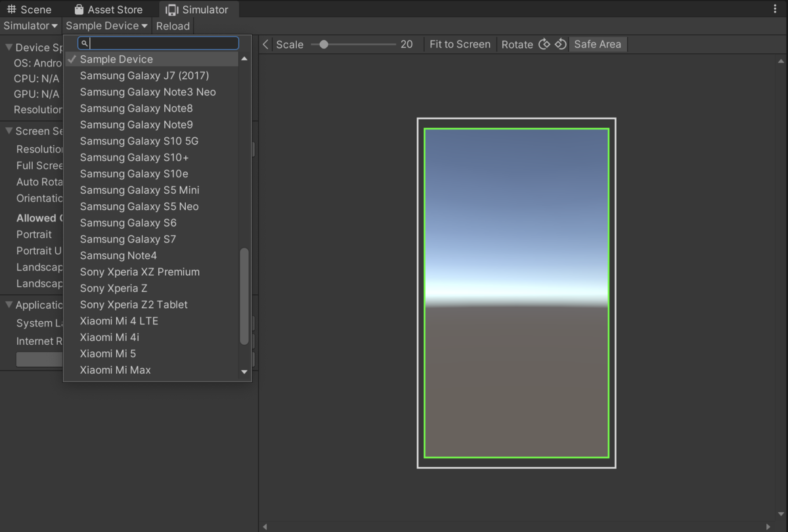Viewport: 788px width, 532px height.
Task: Choose Sony Xperia Z2 Tablet
Action: (x=152, y=305)
